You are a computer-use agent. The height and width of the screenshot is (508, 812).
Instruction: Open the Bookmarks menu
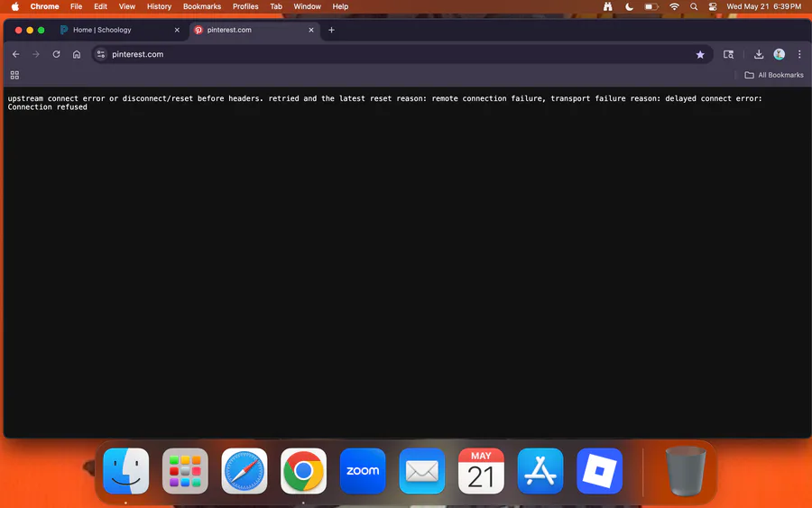point(202,6)
